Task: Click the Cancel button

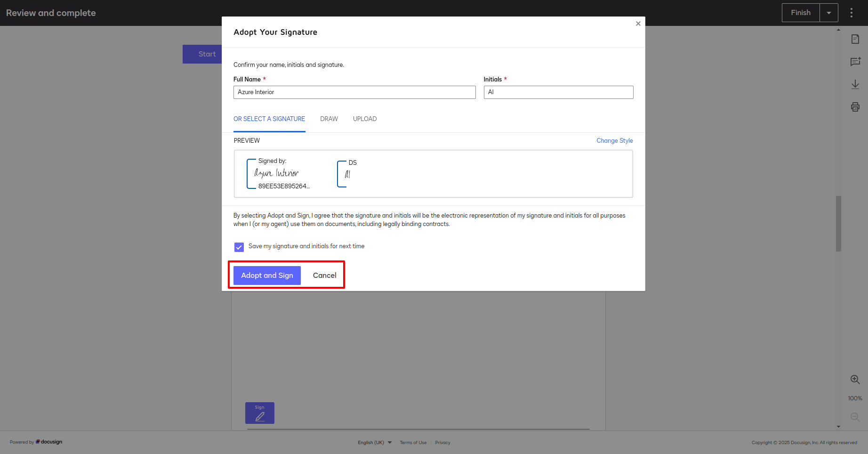Action: pyautogui.click(x=324, y=276)
